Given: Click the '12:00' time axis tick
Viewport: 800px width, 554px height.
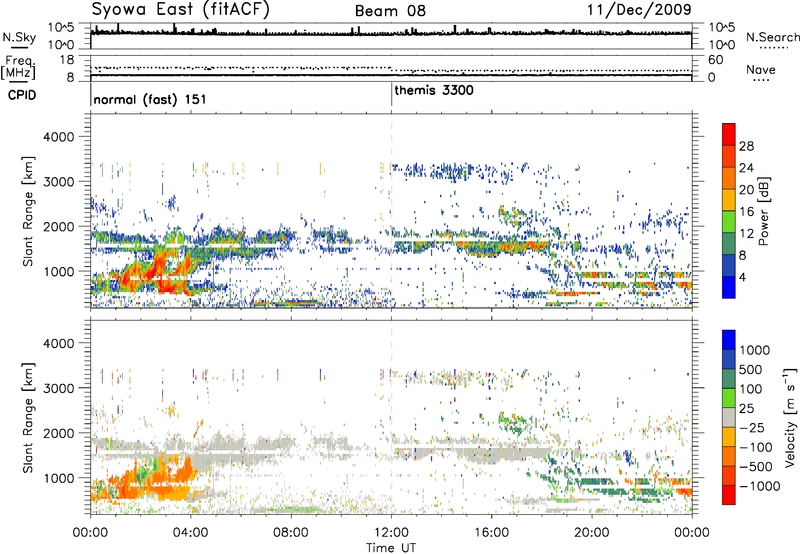Looking at the screenshot, I should pyautogui.click(x=391, y=533).
